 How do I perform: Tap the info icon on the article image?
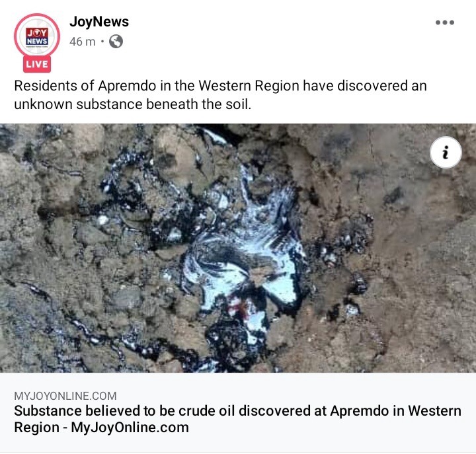tap(446, 153)
